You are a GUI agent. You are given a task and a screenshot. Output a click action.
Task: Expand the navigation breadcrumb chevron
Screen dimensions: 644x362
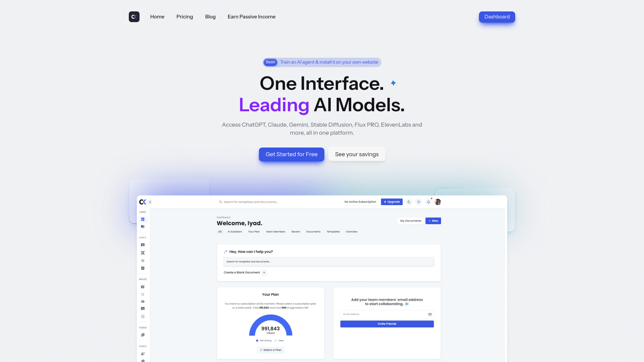coord(150,202)
